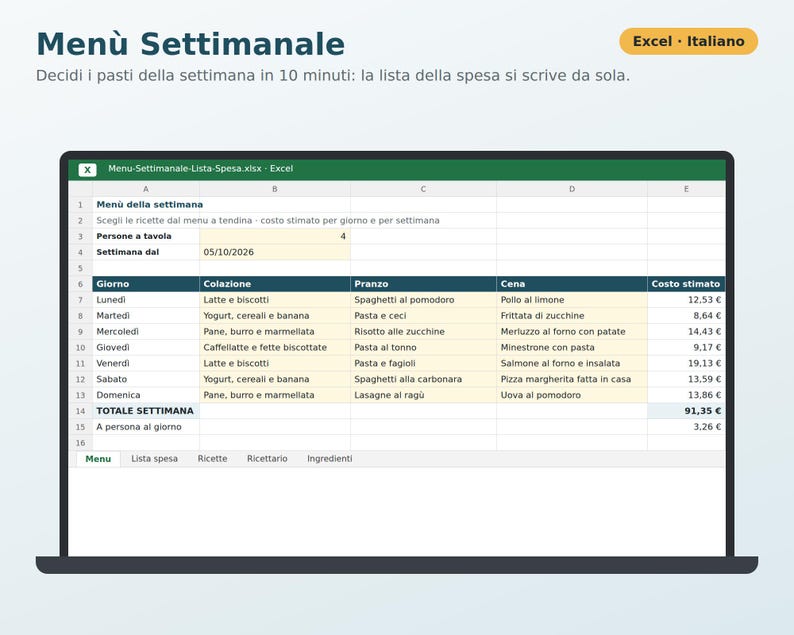Click the Excel X logo icon
Screen dimensions: 794x635
(x=87, y=170)
